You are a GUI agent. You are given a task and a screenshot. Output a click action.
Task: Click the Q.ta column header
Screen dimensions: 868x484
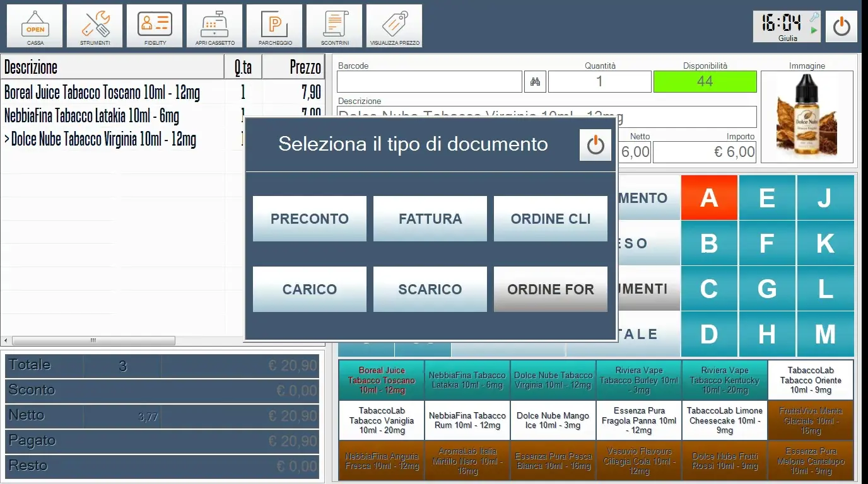pos(243,67)
